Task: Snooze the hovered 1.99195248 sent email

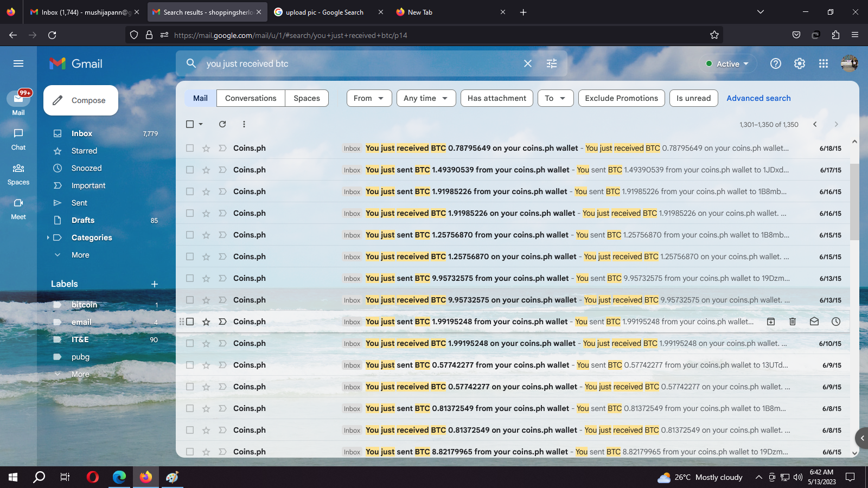Action: 836,322
